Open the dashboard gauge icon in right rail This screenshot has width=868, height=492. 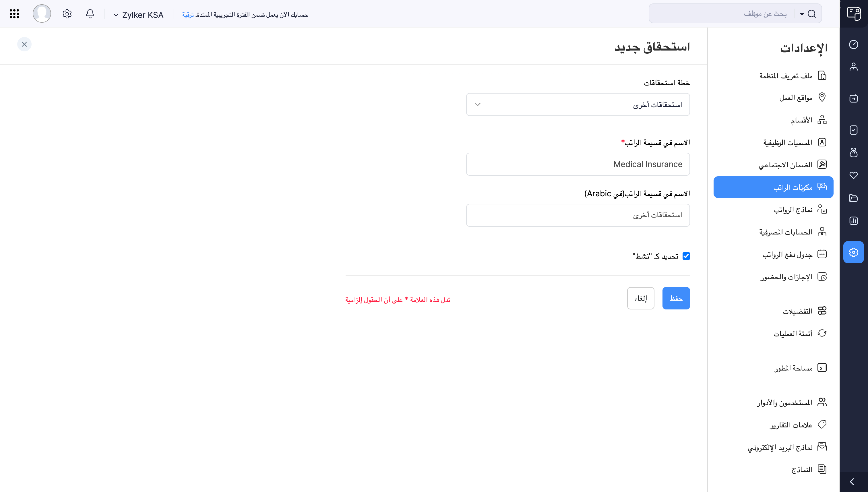(x=853, y=44)
